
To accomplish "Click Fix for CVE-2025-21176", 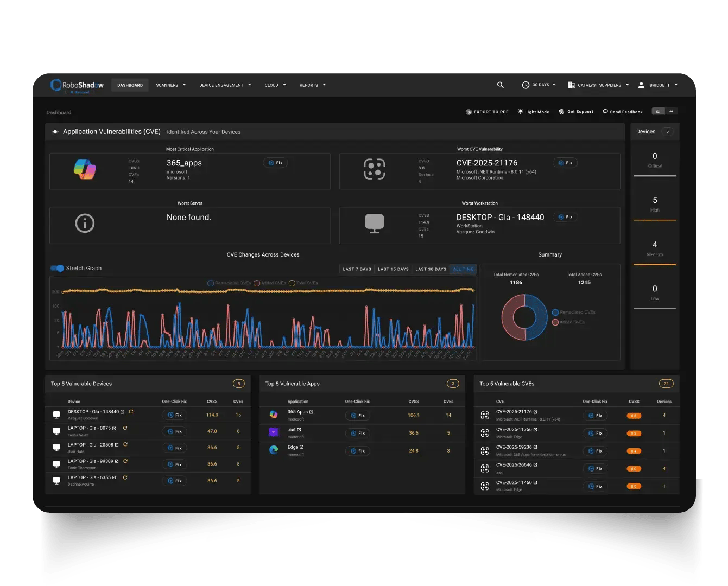I will (565, 163).
